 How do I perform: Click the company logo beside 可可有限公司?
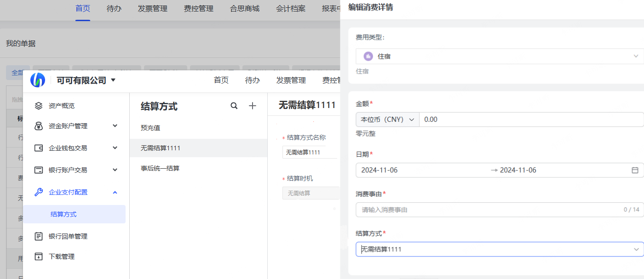click(38, 80)
